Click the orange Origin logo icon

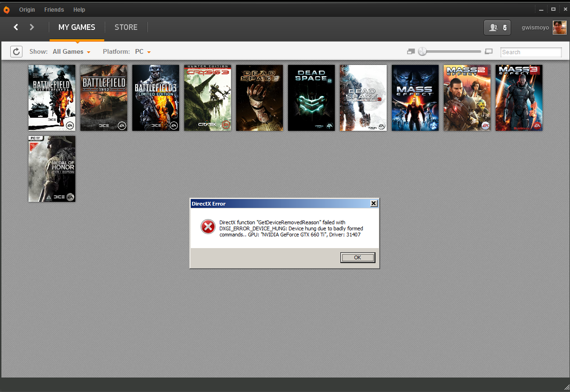point(7,10)
